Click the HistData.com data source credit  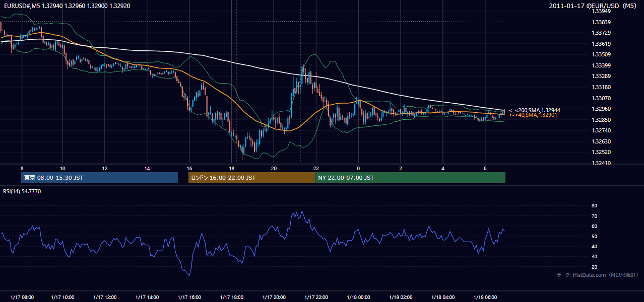point(598,275)
